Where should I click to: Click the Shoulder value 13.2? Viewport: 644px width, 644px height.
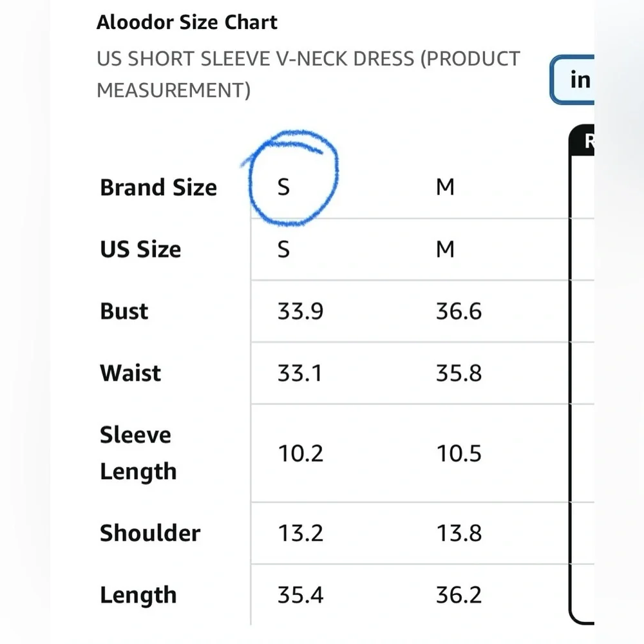click(300, 533)
